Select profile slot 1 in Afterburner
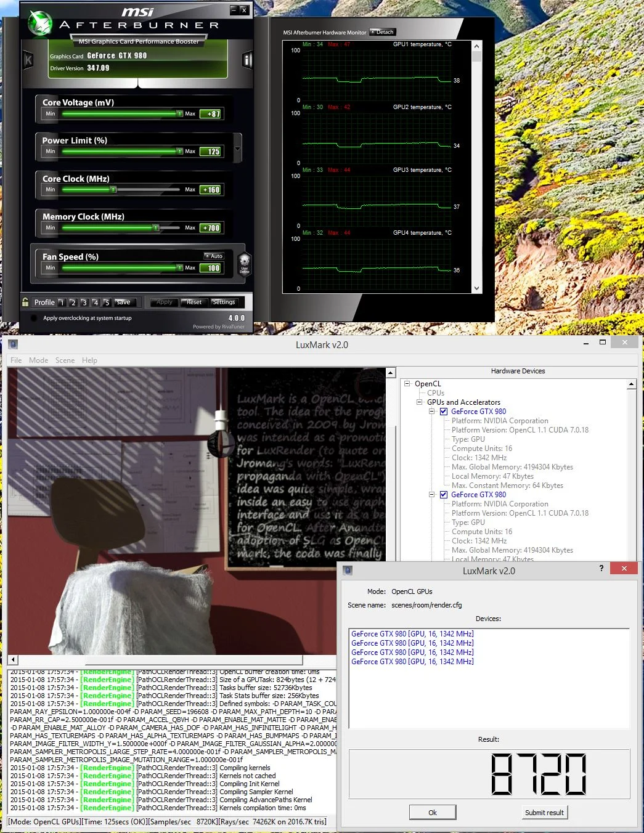This screenshot has height=833, width=644. [62, 303]
